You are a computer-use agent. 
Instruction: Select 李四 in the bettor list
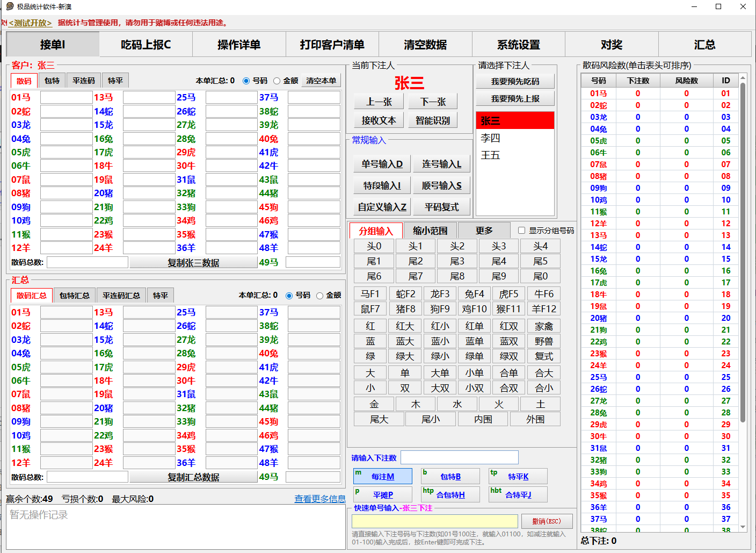point(515,138)
